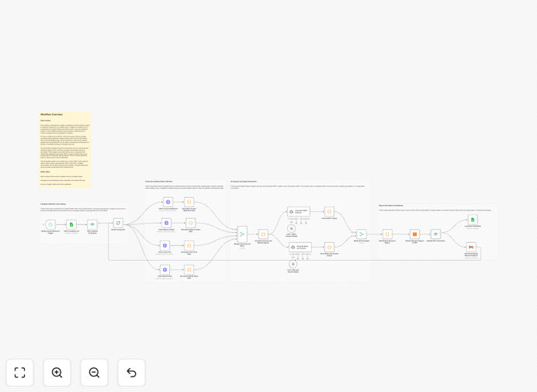Open the Gmail node

point(471,247)
